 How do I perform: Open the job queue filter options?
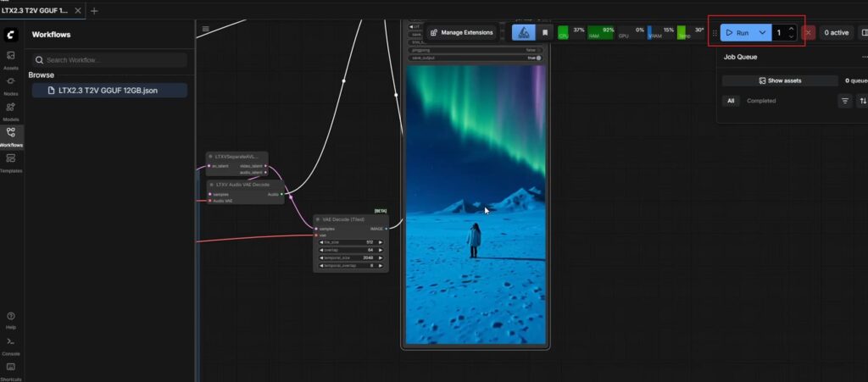click(x=845, y=101)
